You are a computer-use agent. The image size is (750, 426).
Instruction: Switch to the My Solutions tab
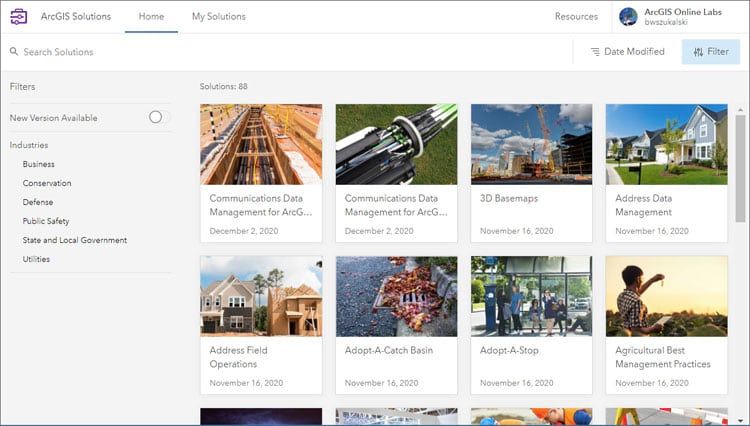(x=219, y=16)
